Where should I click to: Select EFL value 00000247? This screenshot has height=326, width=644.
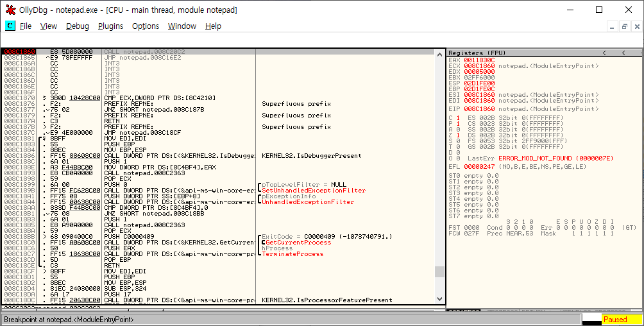pos(479,166)
